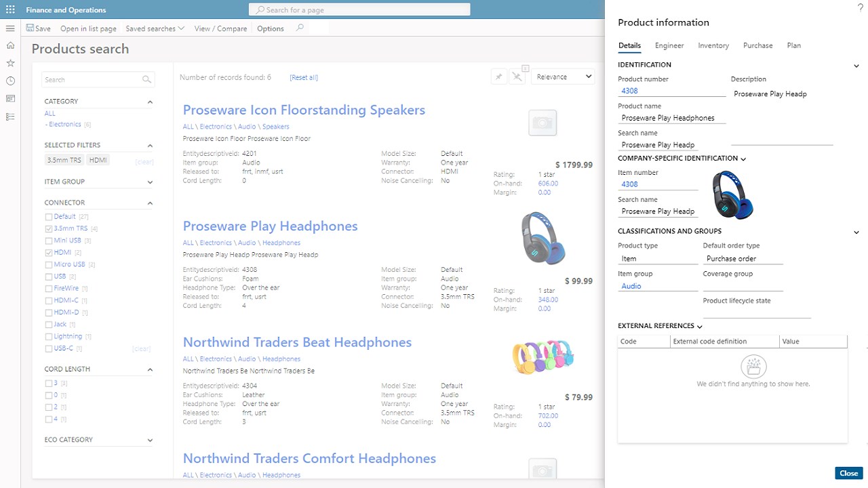Expand the ITEM GROUP filter section
Image resolution: width=868 pixels, height=488 pixels.
[150, 182]
